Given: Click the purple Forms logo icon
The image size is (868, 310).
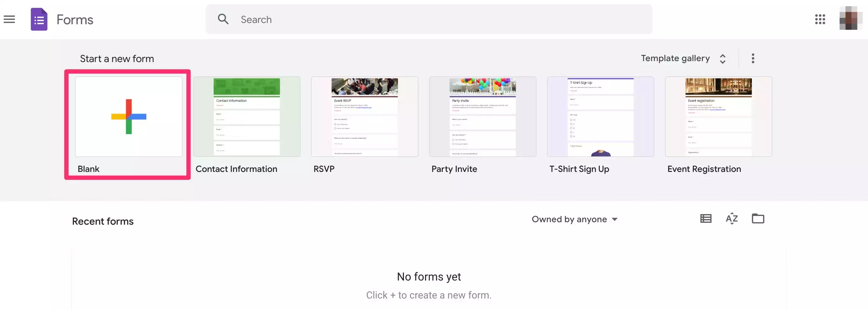Looking at the screenshot, I should coord(39,20).
